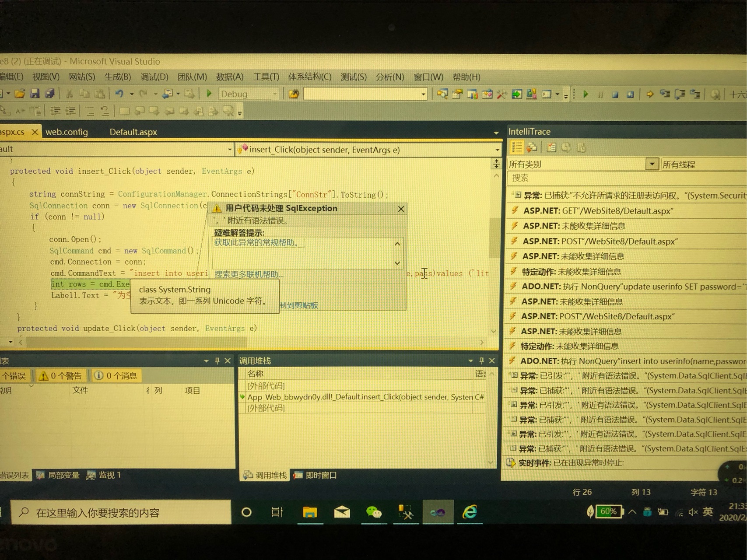Switch to the 监视 1 tab
Image resolution: width=747 pixels, height=560 pixels.
104,475
